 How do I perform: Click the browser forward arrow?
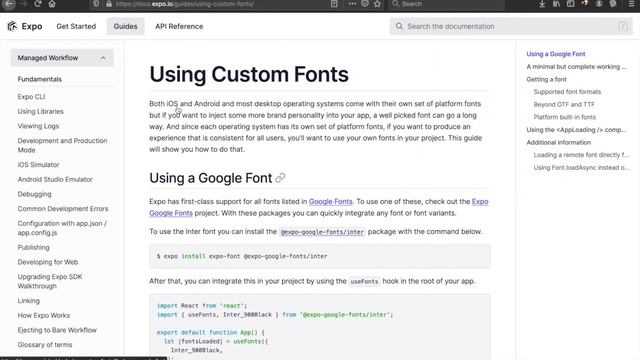click(x=23, y=4)
